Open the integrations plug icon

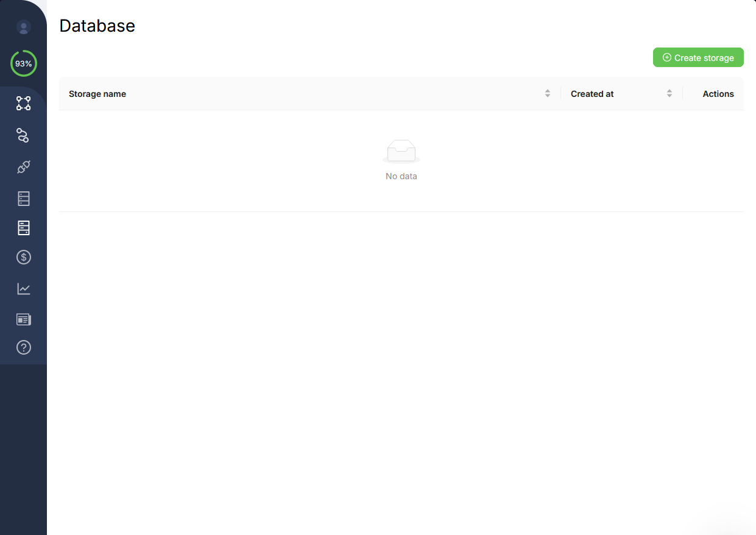(x=23, y=166)
